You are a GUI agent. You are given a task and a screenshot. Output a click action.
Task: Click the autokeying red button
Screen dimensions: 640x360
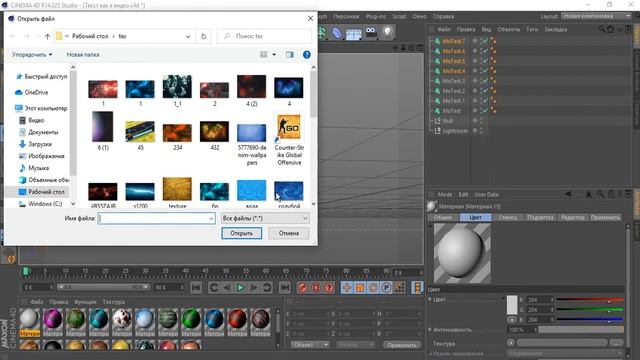tap(316, 288)
